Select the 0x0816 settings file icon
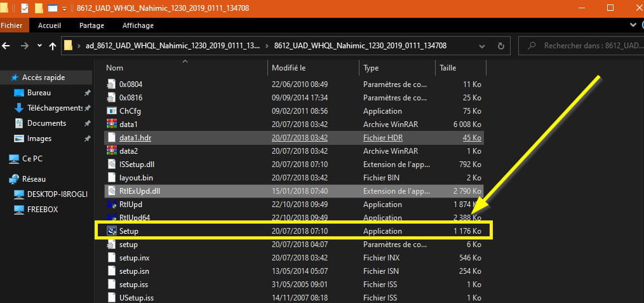The image size is (644, 303). tap(111, 98)
